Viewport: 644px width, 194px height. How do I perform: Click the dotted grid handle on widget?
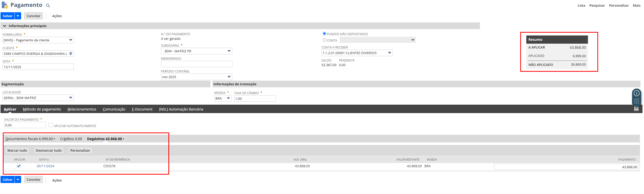click(x=636, y=101)
